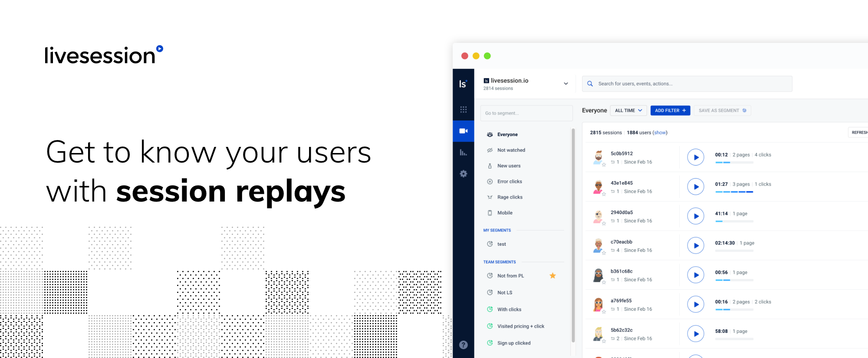This screenshot has width=868, height=358.
Task: Star user 5b62c32c avatar star
Action: 604,341
